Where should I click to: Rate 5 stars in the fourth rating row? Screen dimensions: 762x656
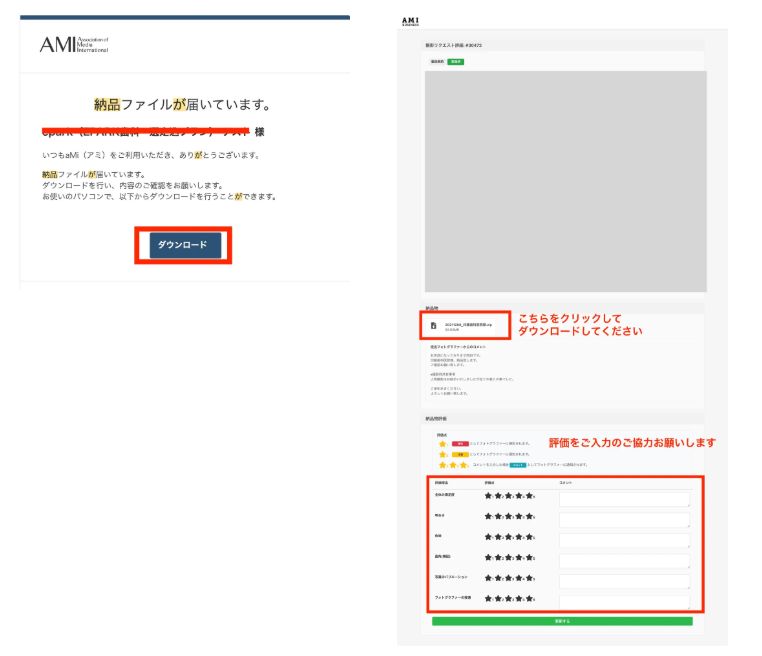pos(529,558)
